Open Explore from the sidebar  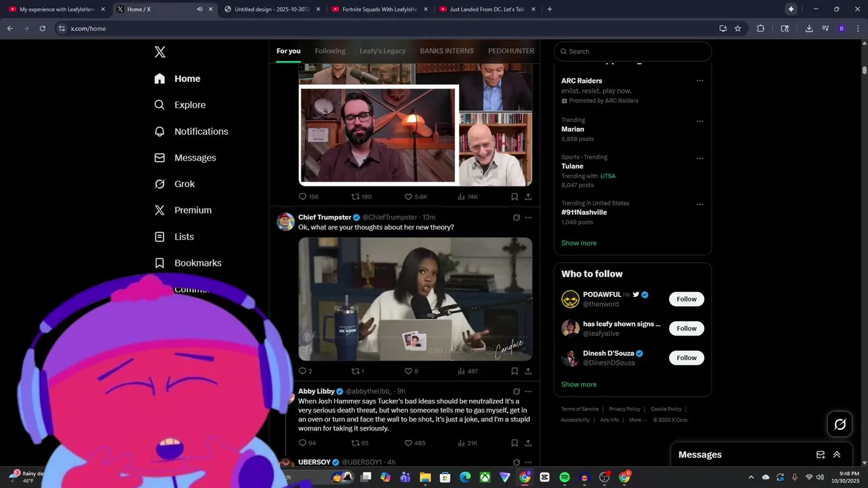(180, 105)
